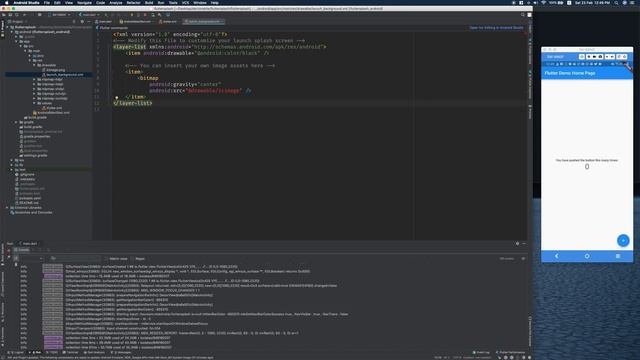The width and height of the screenshot is (640, 360).
Task: Tap the Android home button in emulator
Action: 587,256
